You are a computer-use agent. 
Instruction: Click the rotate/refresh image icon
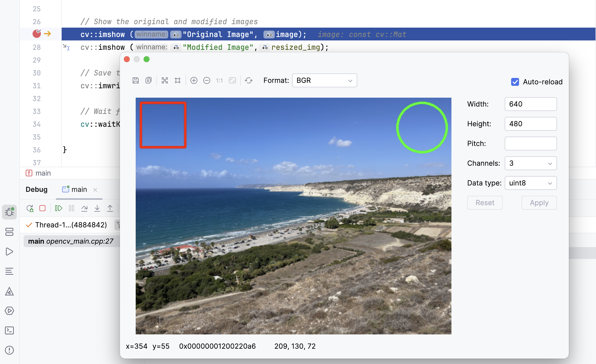click(x=249, y=81)
